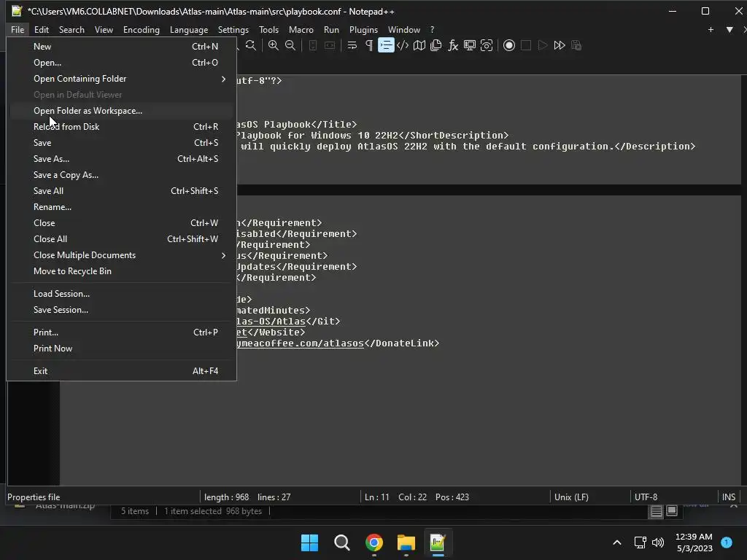Open the Function List fx icon
Screen dimensions: 747x560
453,45
